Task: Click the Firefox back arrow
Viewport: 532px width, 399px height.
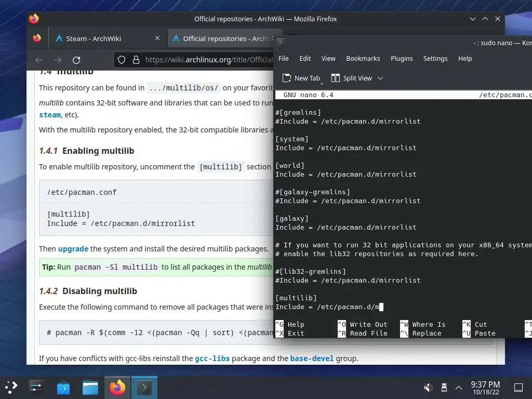Action: (39, 60)
